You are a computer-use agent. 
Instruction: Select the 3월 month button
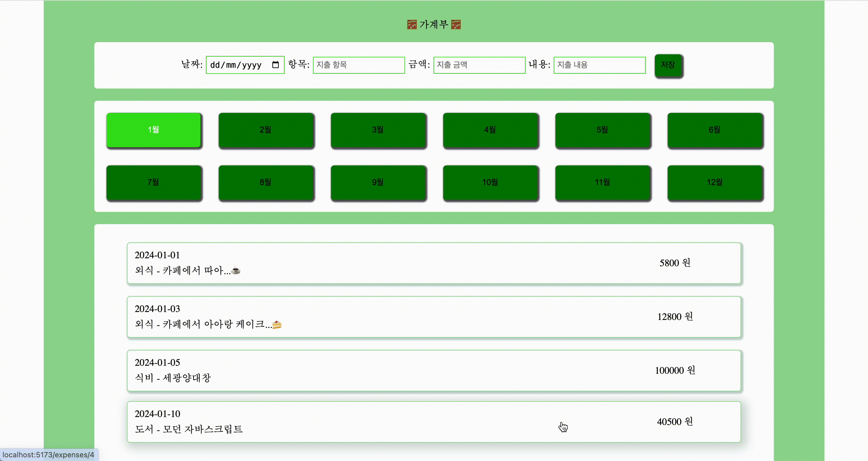pyautogui.click(x=378, y=130)
